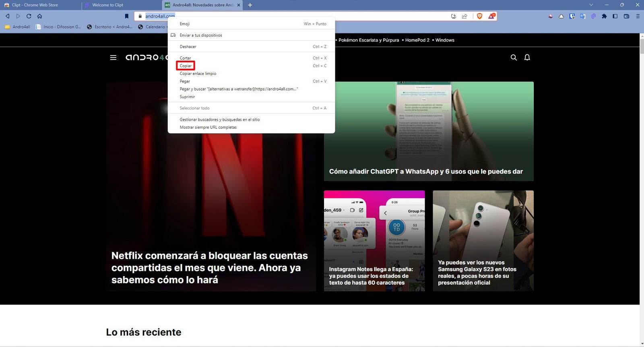
Task: Open the Andro4all bookmarks folder
Action: tap(17, 27)
